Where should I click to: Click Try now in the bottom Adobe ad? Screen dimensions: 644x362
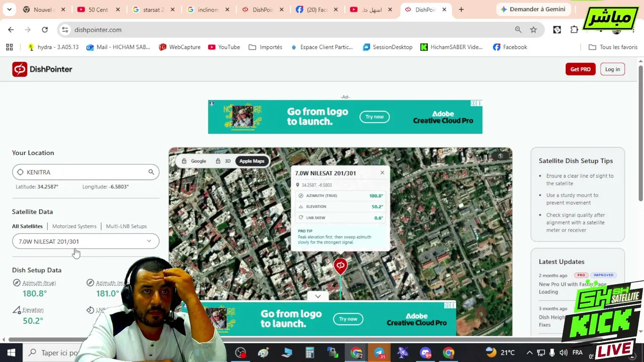click(348, 319)
